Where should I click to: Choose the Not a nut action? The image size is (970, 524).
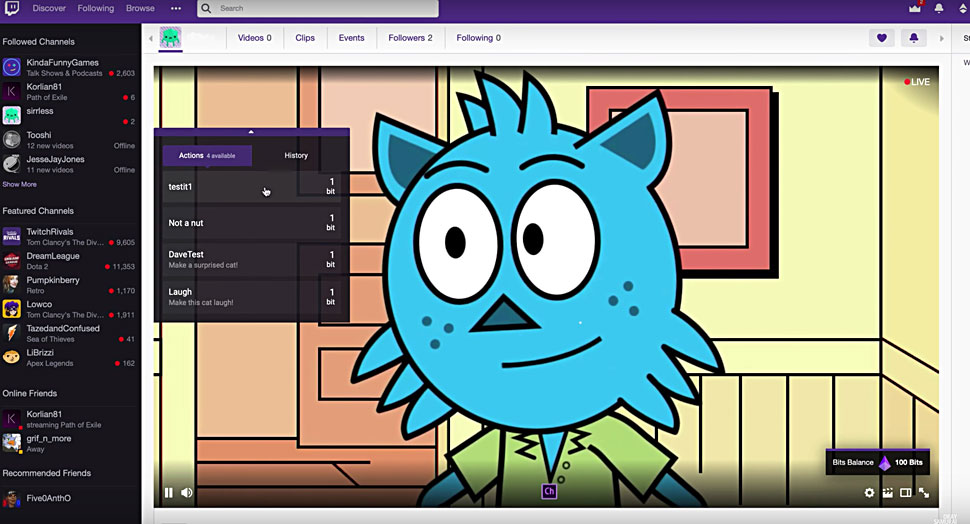[252, 223]
